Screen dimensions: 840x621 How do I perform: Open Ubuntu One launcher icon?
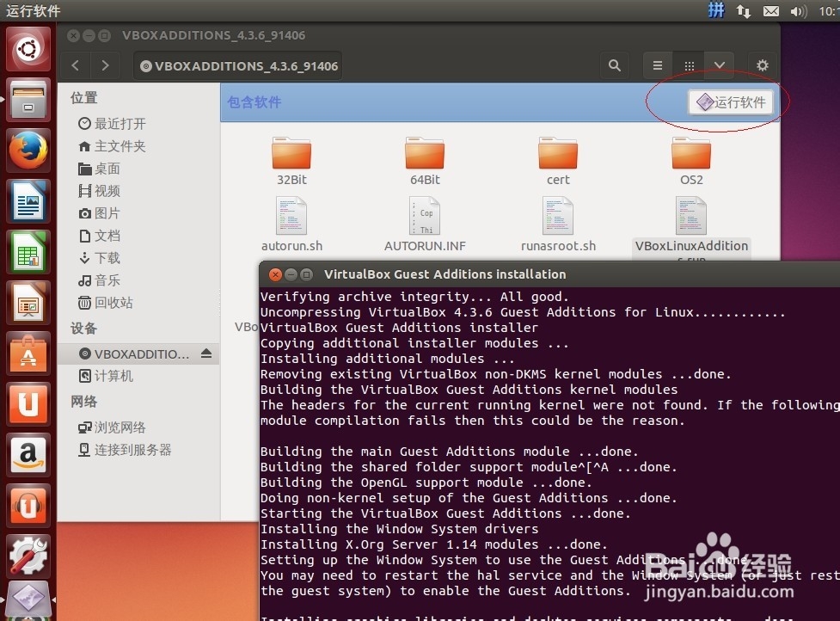point(28,403)
